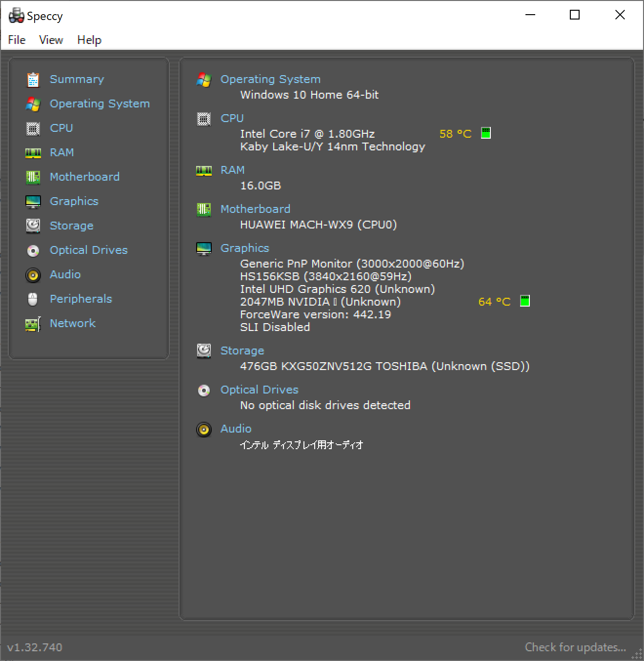
Task: Click the Network card icon in sidebar
Action: 33,324
